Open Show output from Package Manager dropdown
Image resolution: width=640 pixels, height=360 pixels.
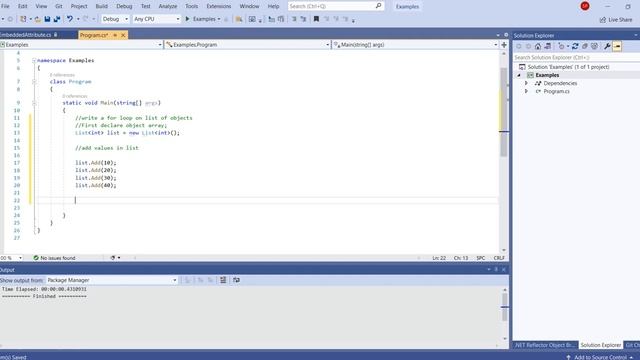coord(111,280)
